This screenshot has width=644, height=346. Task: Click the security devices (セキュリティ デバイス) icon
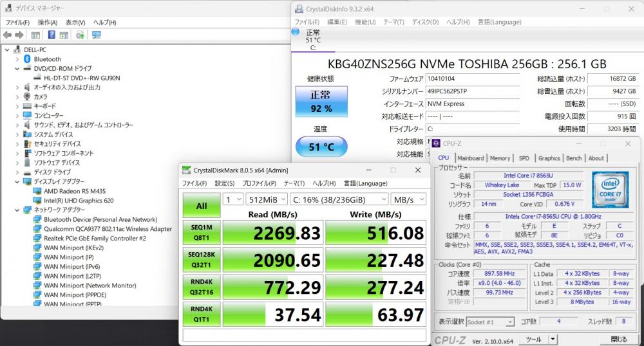click(x=27, y=144)
